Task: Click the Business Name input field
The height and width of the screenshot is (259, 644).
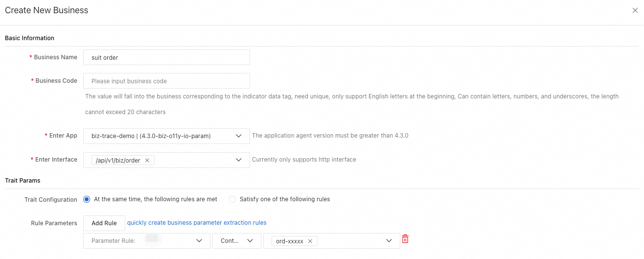Action: (166, 57)
